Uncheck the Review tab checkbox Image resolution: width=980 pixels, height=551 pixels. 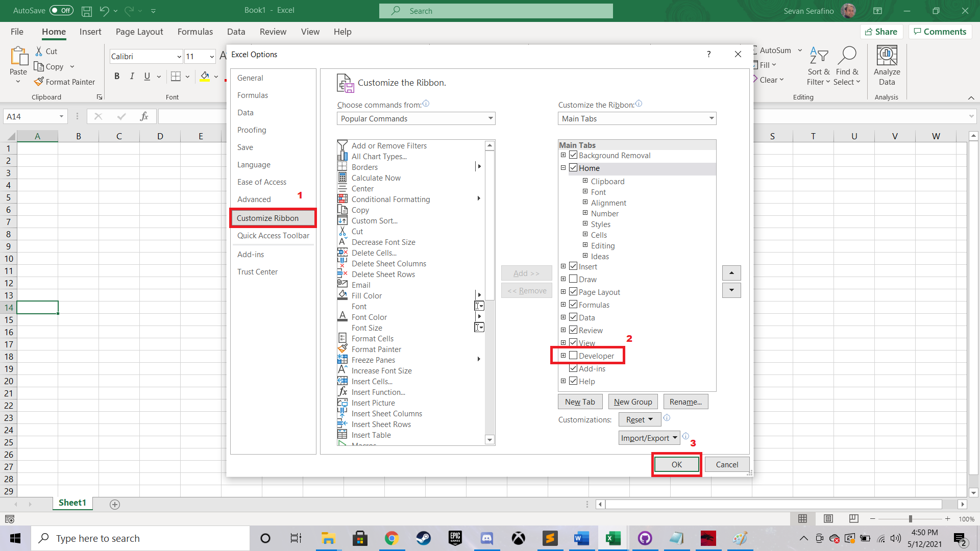coord(573,330)
